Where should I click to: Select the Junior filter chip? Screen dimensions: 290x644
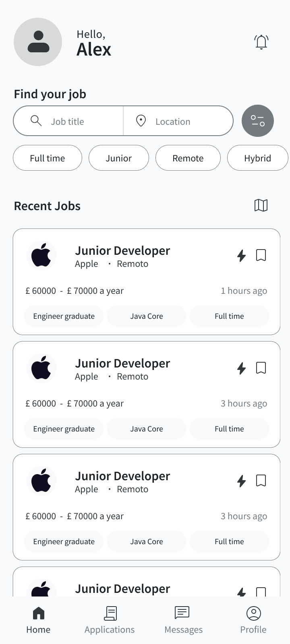click(x=119, y=158)
